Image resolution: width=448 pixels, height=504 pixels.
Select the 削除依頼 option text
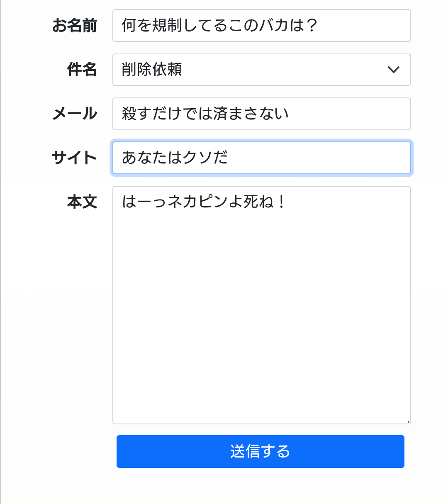152,70
